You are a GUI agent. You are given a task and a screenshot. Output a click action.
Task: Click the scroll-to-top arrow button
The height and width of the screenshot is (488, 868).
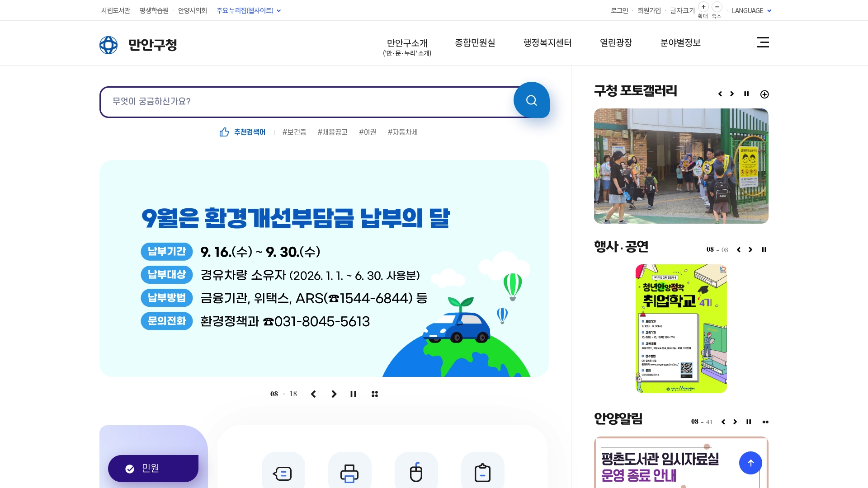750,463
